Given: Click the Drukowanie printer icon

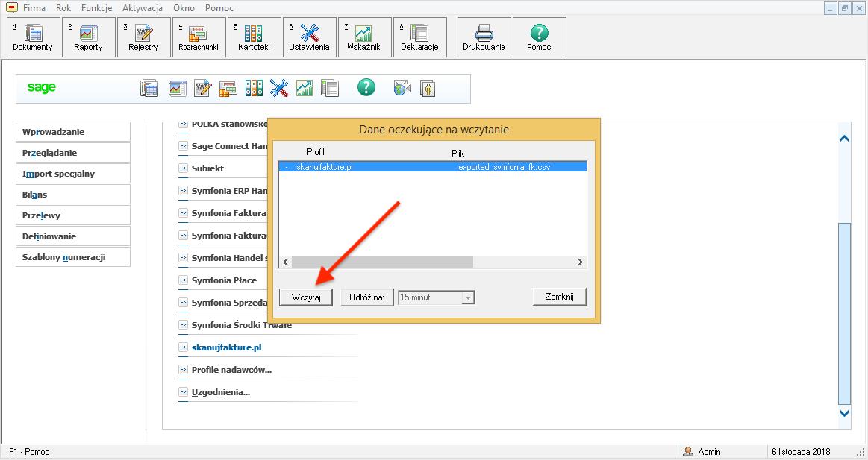Looking at the screenshot, I should [484, 37].
